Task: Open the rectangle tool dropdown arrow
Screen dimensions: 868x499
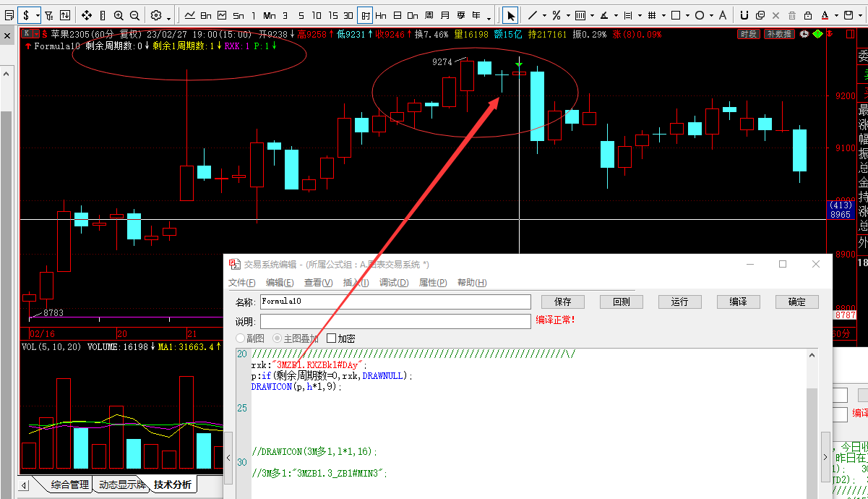Action: coord(687,15)
